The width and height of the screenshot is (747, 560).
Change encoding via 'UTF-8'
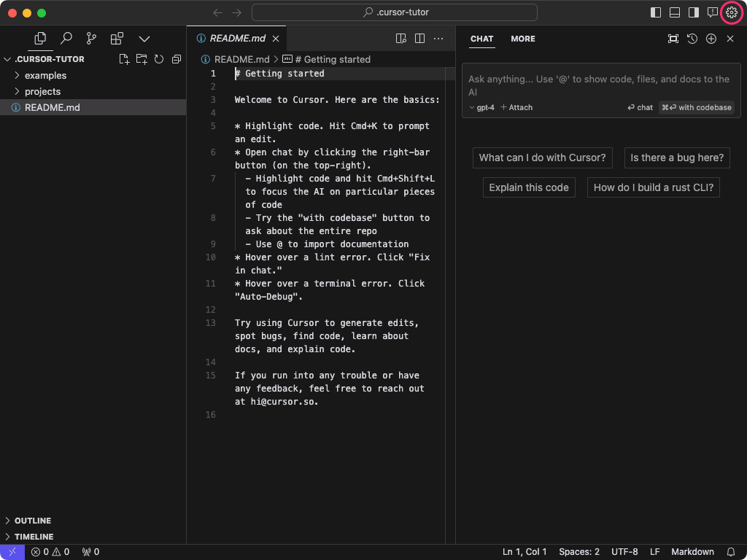click(624, 552)
